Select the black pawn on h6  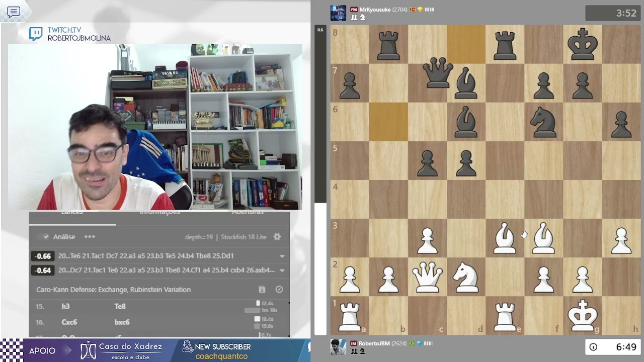click(x=621, y=123)
